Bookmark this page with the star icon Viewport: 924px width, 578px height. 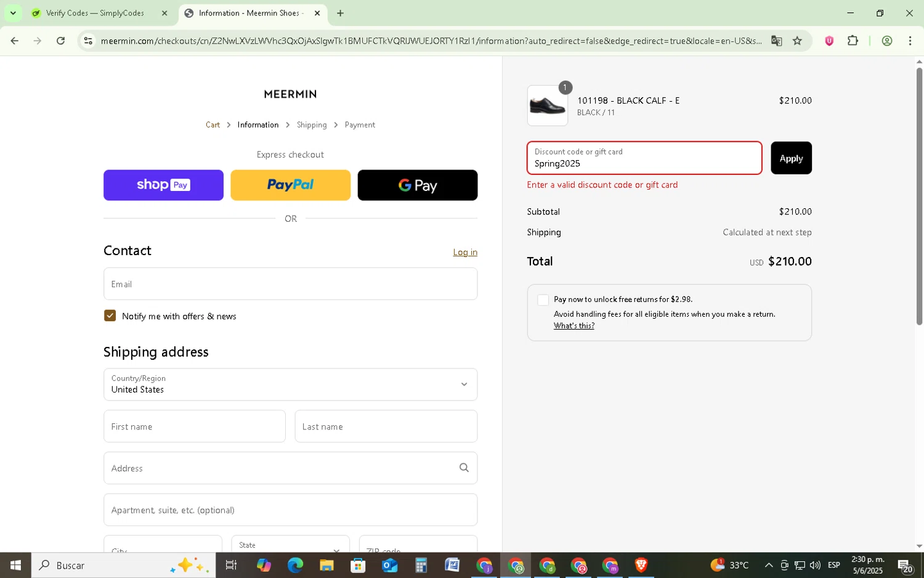797,41
